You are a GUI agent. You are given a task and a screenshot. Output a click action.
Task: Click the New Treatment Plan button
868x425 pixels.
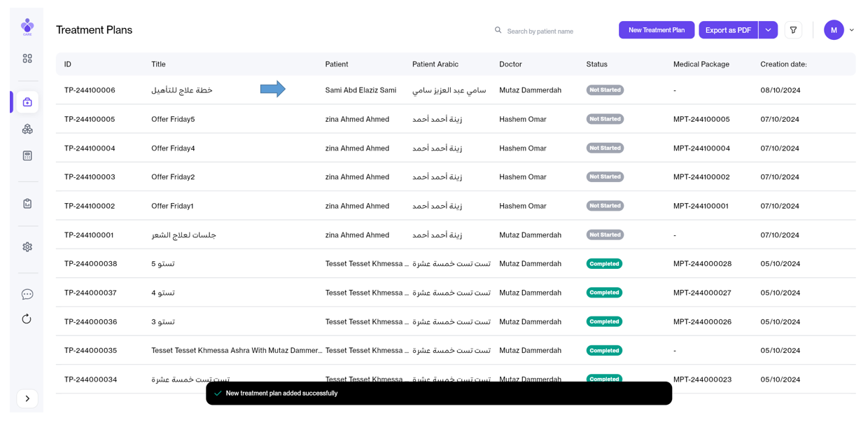pyautogui.click(x=656, y=30)
